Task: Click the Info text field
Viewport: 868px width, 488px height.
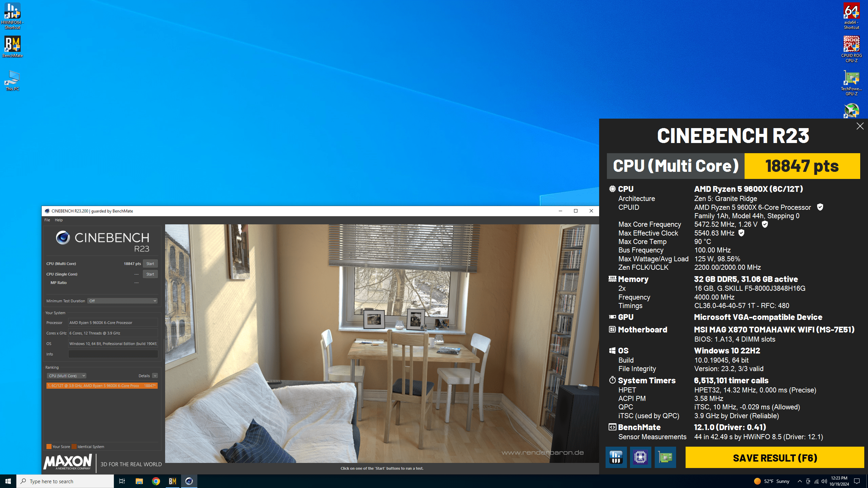Action: [x=113, y=354]
